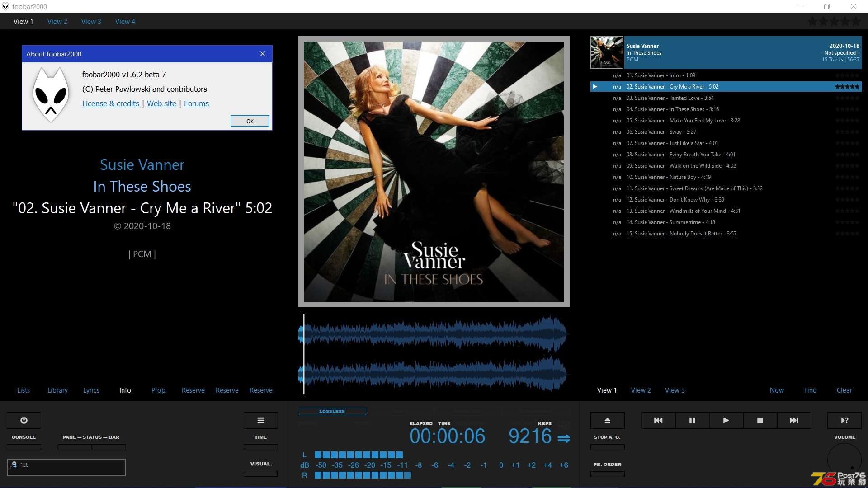Screen dimensions: 868x488
Task: Adjust the VOLUME knob
Action: pyautogui.click(x=844, y=460)
